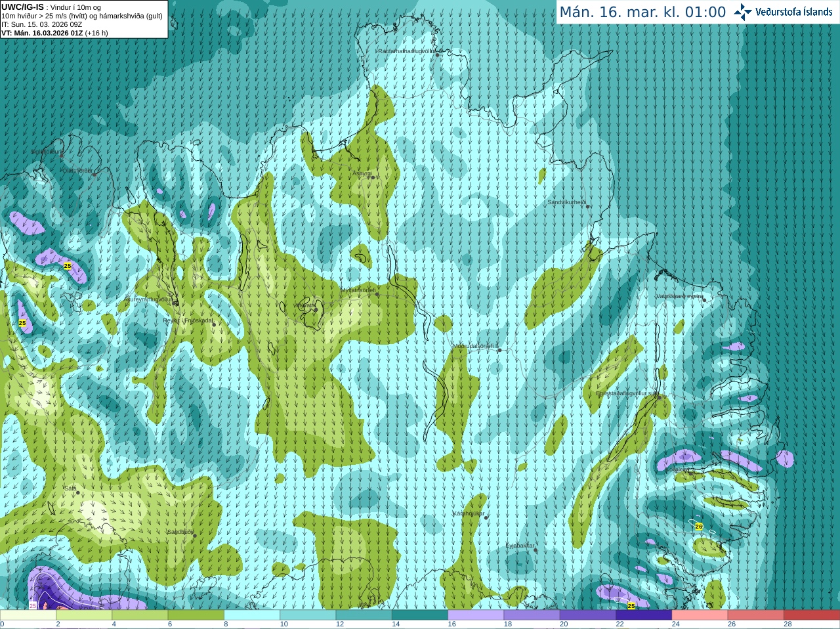Click the 14–16 m/s dark teal legend swatch
The width and height of the screenshot is (840, 629).
[x=420, y=615]
